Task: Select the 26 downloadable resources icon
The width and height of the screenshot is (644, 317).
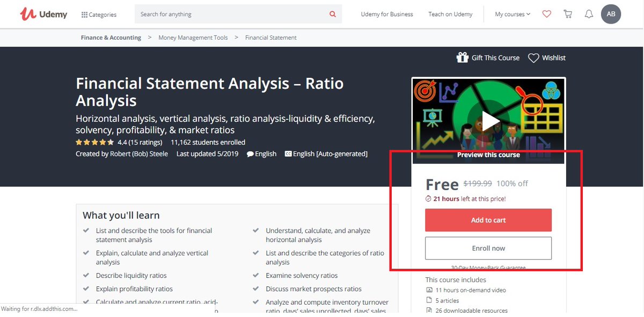Action: pyautogui.click(x=428, y=311)
